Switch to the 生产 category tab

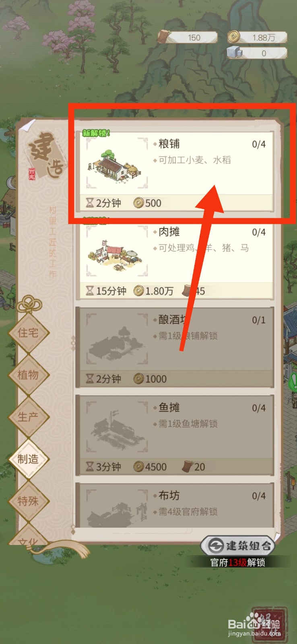[x=28, y=417]
